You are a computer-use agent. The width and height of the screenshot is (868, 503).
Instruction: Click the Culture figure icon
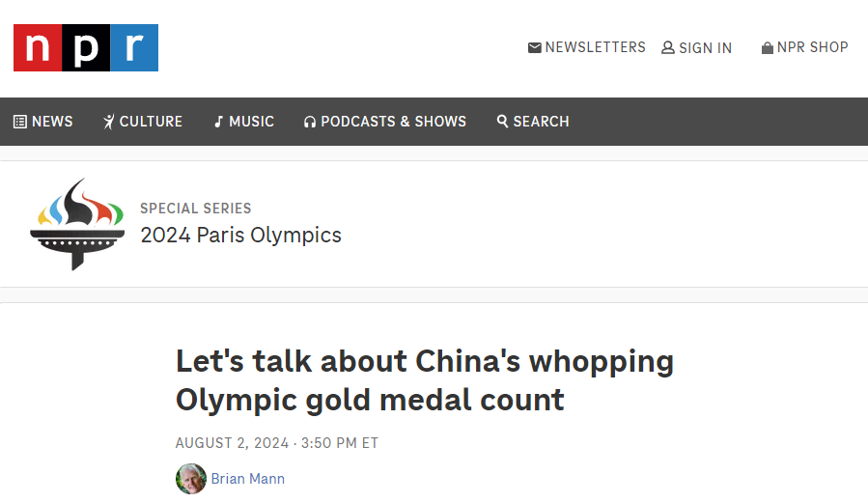coord(109,122)
